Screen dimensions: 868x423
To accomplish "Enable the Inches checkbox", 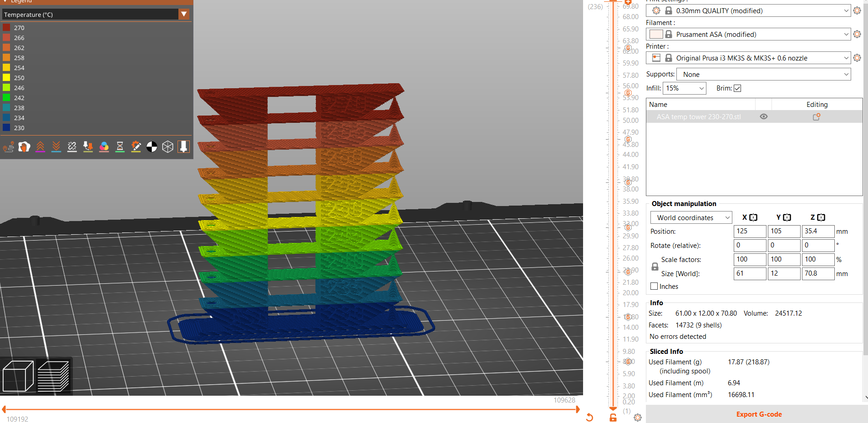I will pyautogui.click(x=654, y=286).
